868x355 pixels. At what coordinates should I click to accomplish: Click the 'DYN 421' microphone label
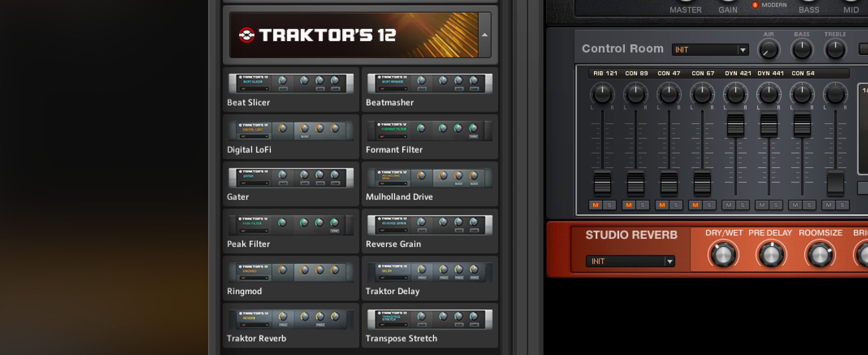[x=738, y=73]
